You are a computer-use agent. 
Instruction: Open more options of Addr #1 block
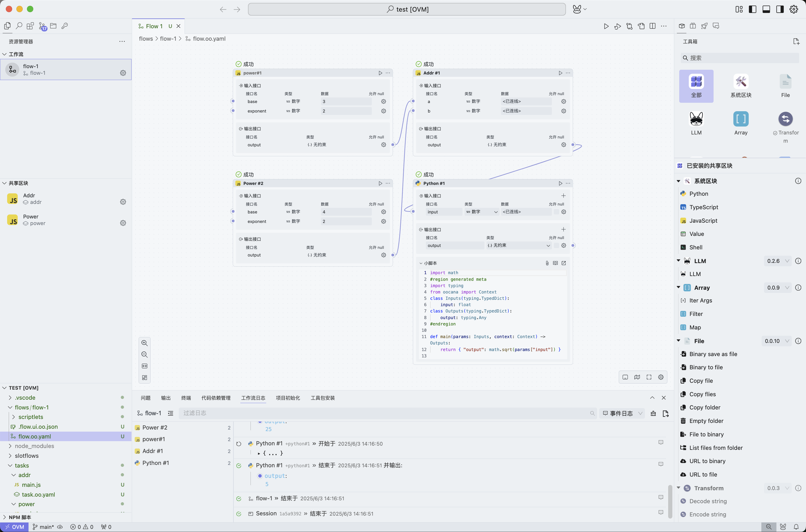(x=568, y=73)
